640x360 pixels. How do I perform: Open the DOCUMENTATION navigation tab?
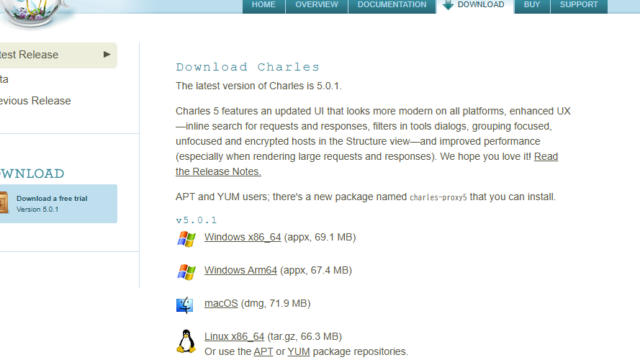pos(392,6)
